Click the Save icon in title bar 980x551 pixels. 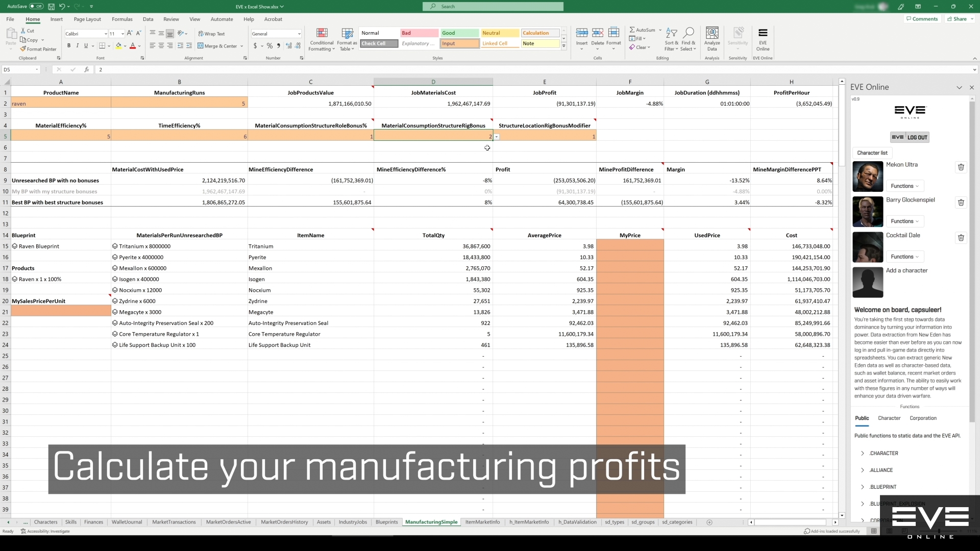tap(51, 7)
